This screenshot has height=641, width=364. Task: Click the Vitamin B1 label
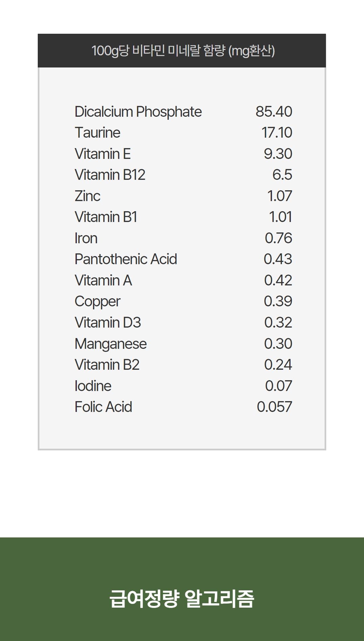click(106, 217)
